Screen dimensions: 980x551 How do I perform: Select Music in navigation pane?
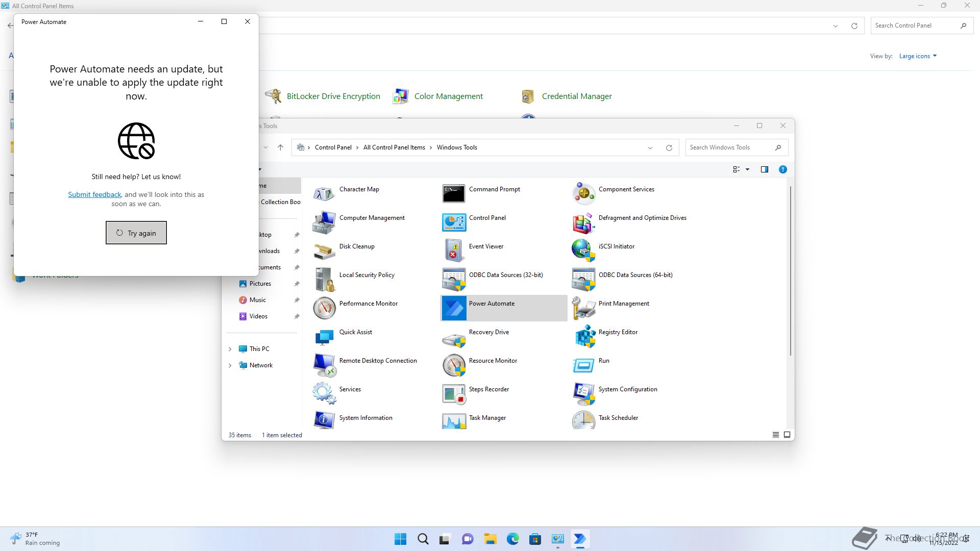(x=258, y=300)
